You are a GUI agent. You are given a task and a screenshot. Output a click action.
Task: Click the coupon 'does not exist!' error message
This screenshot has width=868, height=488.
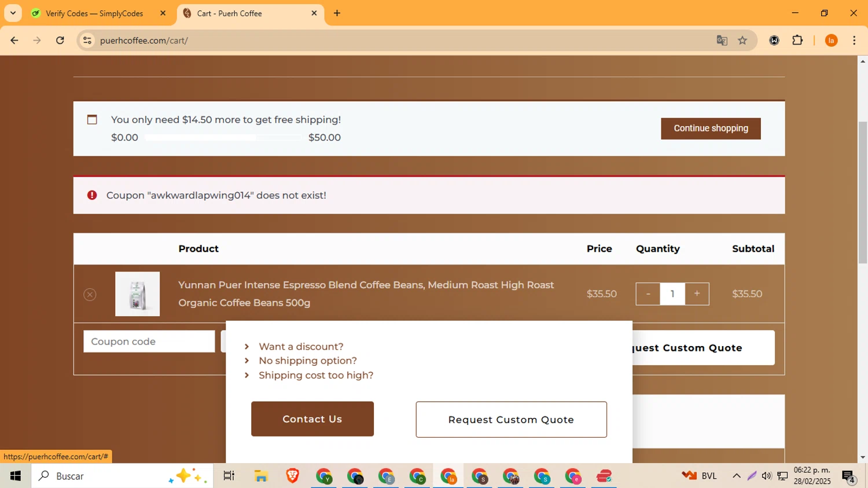click(216, 196)
